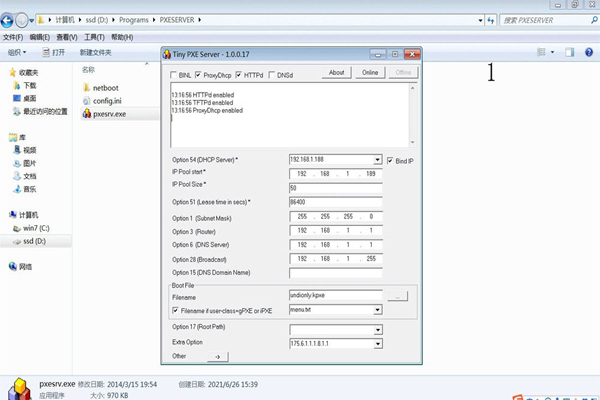The height and width of the screenshot is (400, 600).
Task: Refresh the PXESERVER folder view
Action: [491, 20]
